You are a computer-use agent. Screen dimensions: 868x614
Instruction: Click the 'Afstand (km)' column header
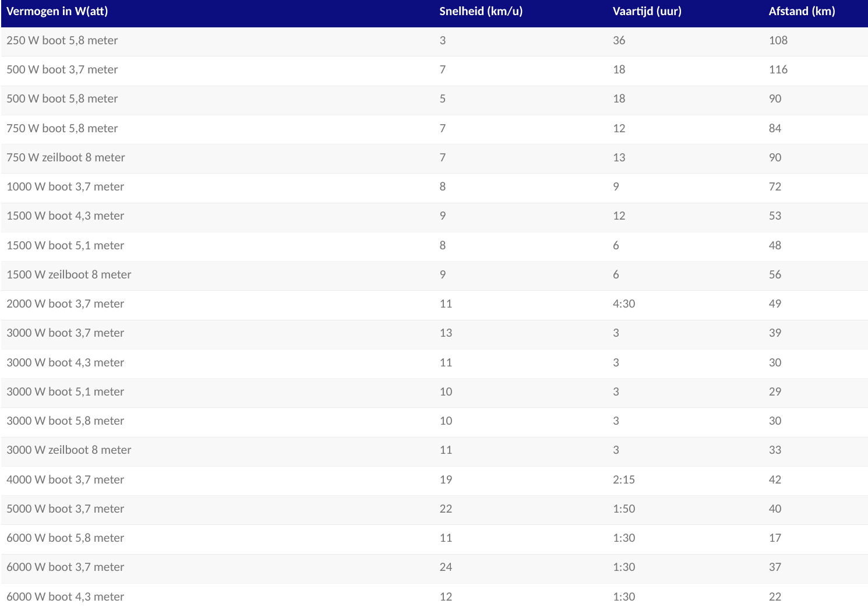pyautogui.click(x=802, y=12)
